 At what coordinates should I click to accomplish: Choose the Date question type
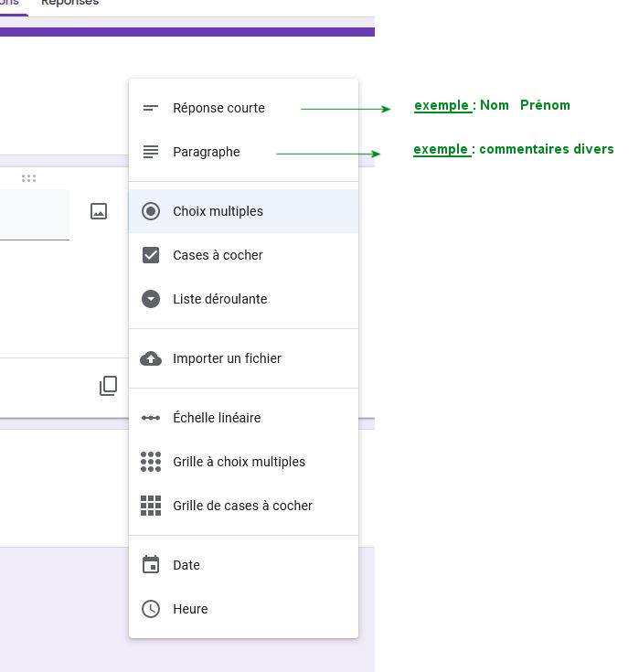[243, 565]
